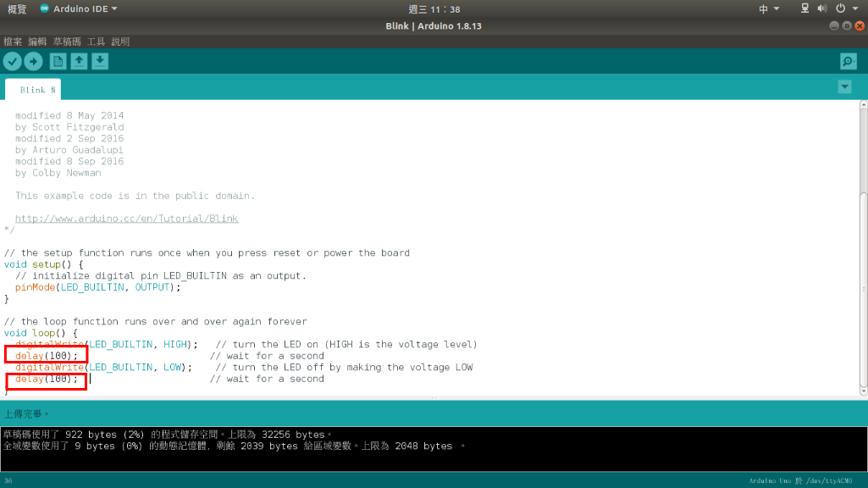Click the volume speaker icon
Viewport: 868px width, 488px height.
pyautogui.click(x=822, y=8)
